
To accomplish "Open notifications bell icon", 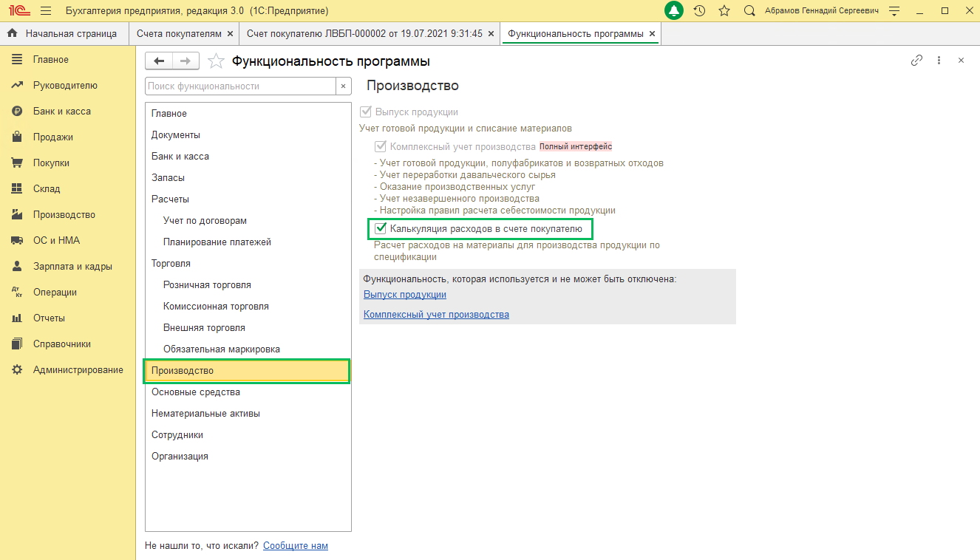I will (x=673, y=11).
